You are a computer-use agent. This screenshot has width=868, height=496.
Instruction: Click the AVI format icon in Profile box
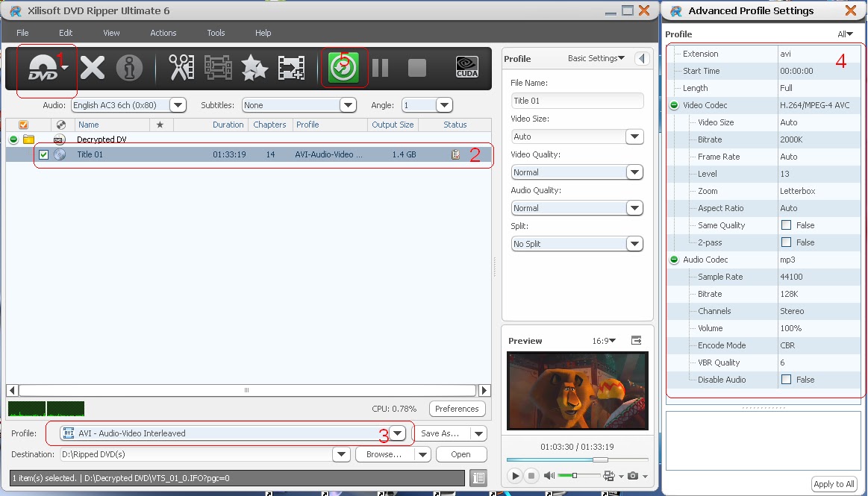pyautogui.click(x=68, y=433)
